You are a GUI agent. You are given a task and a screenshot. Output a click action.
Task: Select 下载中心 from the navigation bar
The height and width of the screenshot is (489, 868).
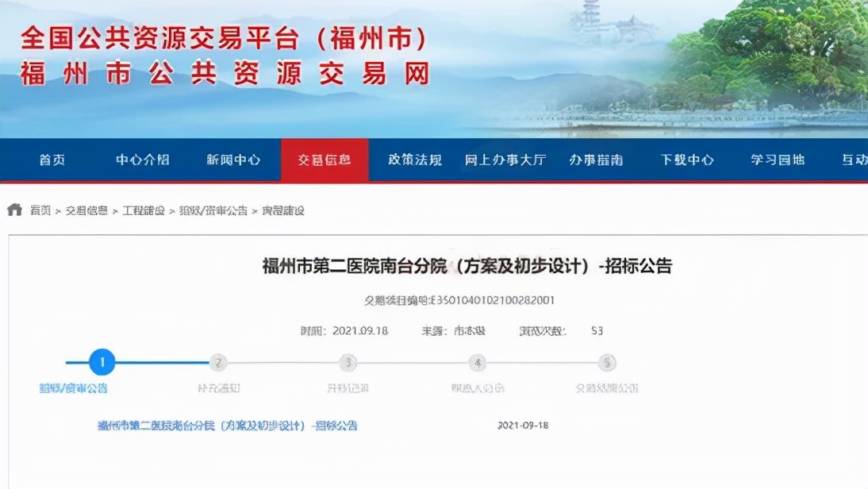686,160
